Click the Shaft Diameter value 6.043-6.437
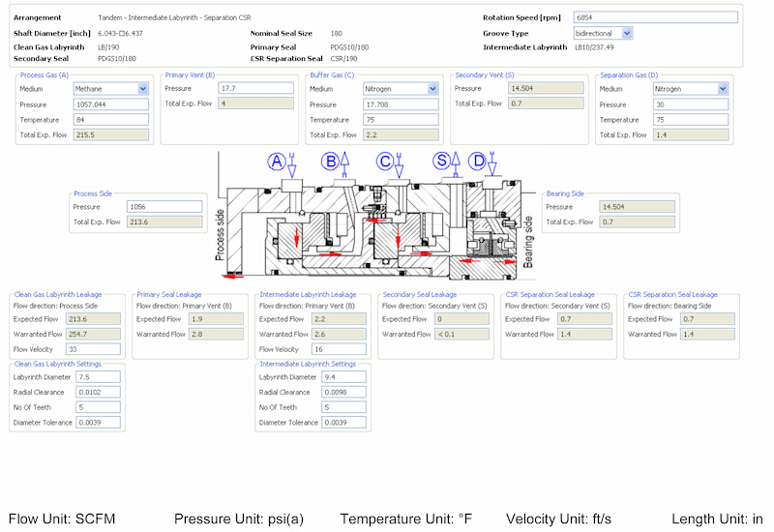 point(120,33)
